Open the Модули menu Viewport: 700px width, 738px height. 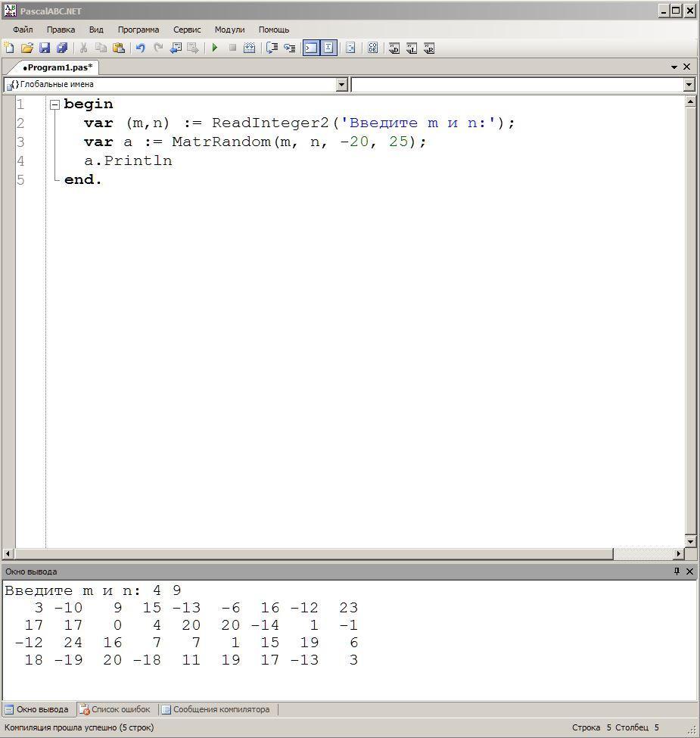click(229, 30)
